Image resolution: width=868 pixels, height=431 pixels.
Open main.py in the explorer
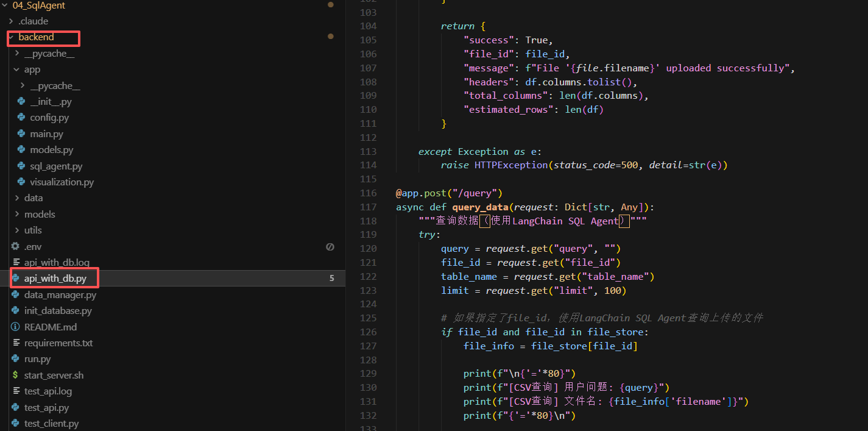[x=46, y=134]
